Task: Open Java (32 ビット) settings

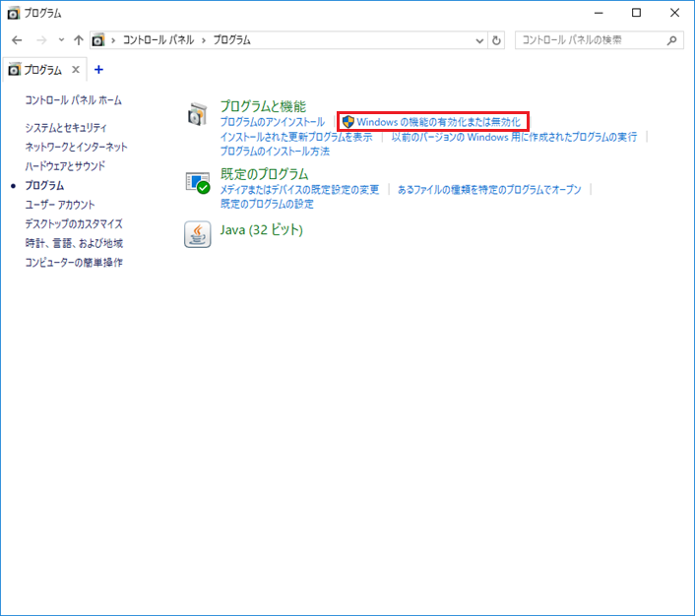Action: [x=262, y=230]
